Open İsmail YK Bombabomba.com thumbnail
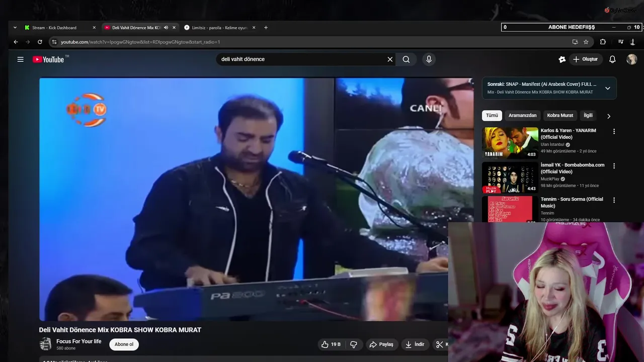644x362 pixels. [510, 177]
